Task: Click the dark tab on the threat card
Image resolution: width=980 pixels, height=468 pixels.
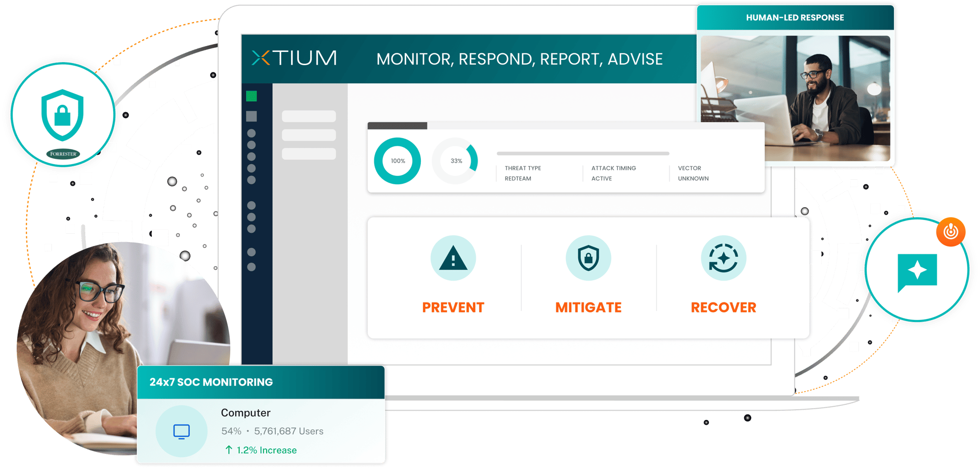Action: point(397,126)
